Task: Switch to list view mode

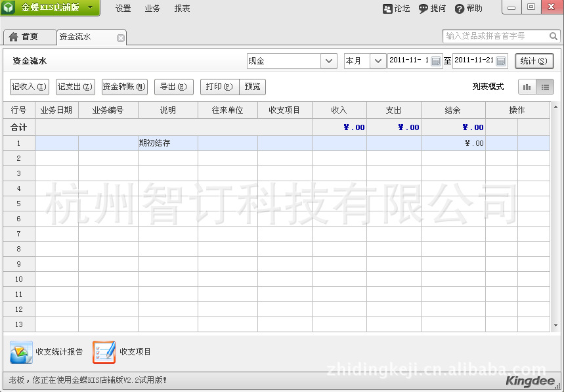Action: [x=545, y=87]
